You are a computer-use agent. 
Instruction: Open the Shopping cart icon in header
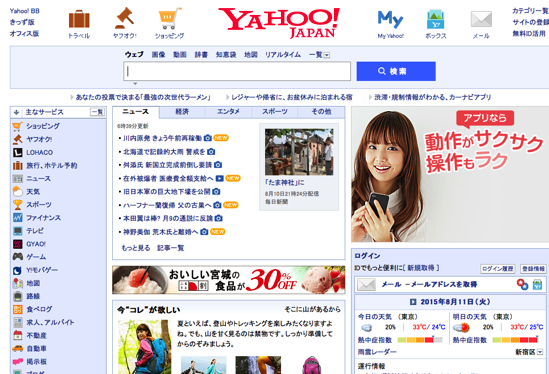pos(170,18)
